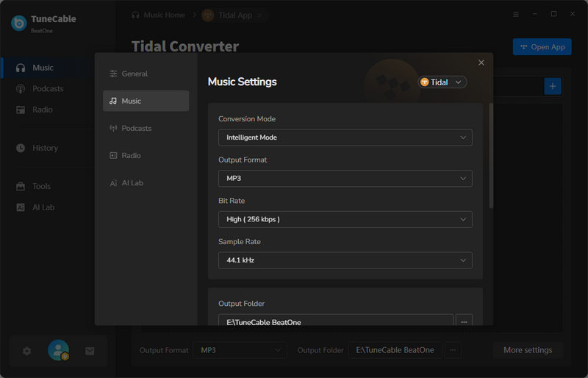Open bottom bar Output Format MP3 dropdown
This screenshot has height=378, width=588.
[240, 350]
